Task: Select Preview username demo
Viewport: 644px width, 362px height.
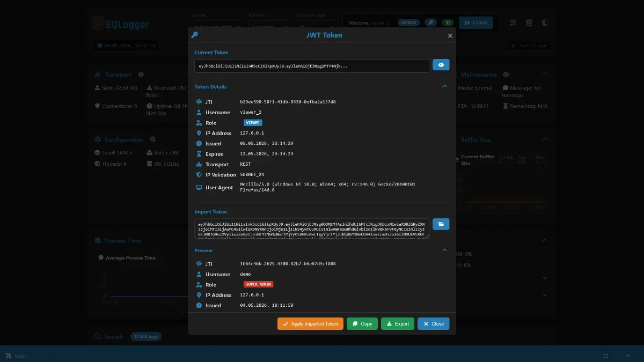Action: tap(245, 274)
